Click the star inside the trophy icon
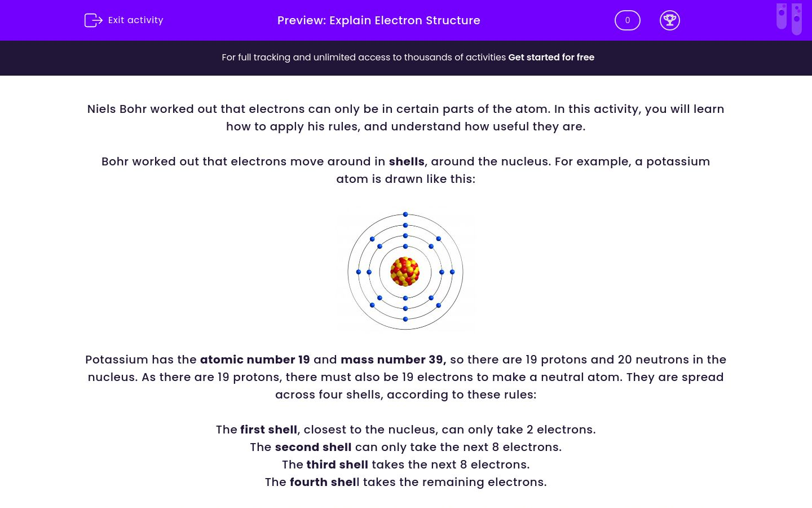 (670, 19)
